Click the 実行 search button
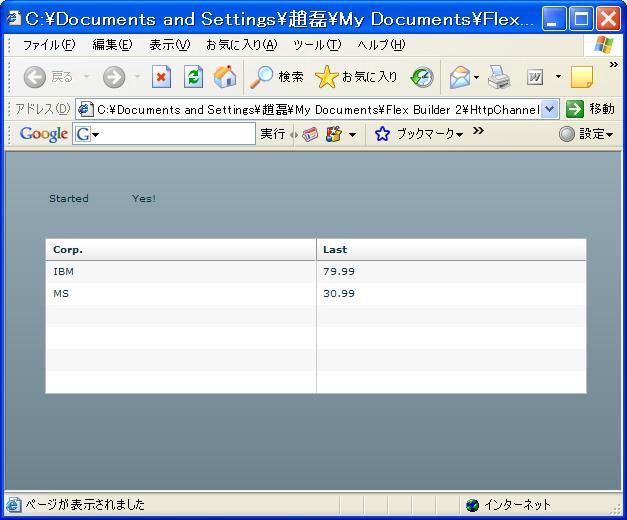This screenshot has width=627, height=520. point(272,134)
